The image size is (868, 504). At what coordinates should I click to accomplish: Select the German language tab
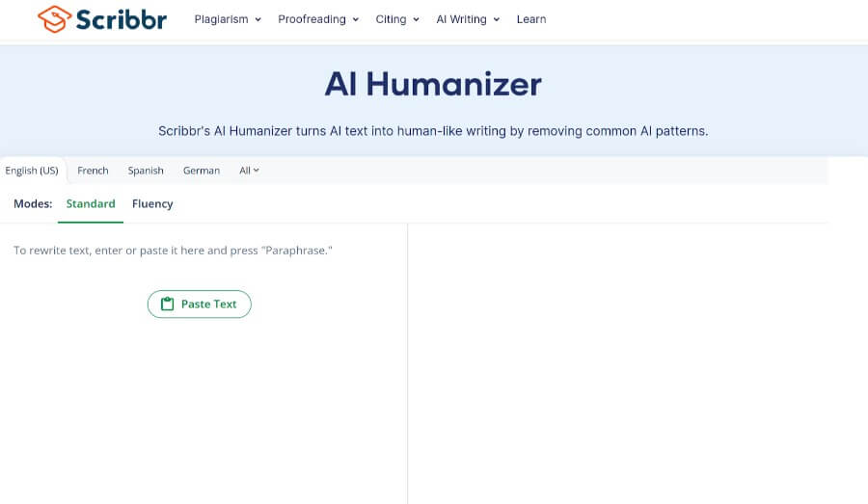tap(202, 171)
